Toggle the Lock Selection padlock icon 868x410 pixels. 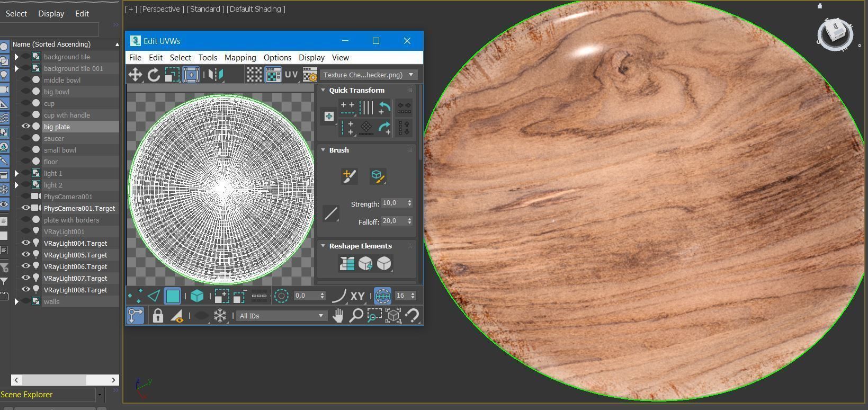coord(158,316)
